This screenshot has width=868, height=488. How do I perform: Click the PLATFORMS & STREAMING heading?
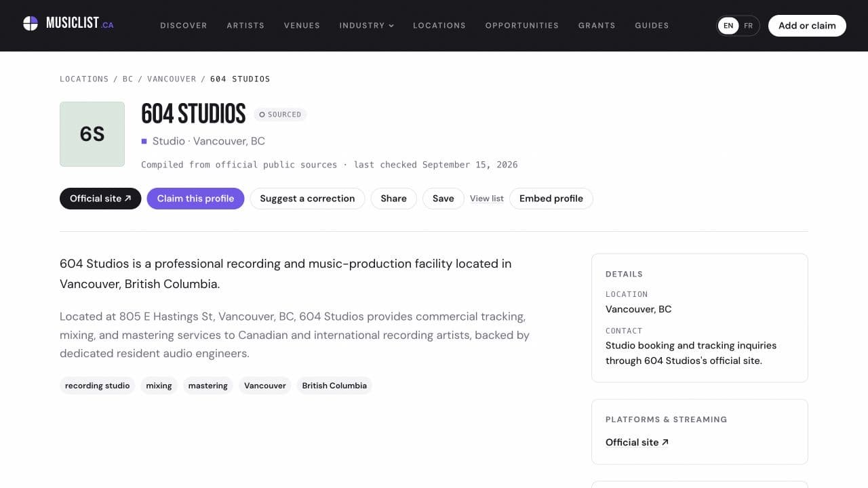coord(666,420)
